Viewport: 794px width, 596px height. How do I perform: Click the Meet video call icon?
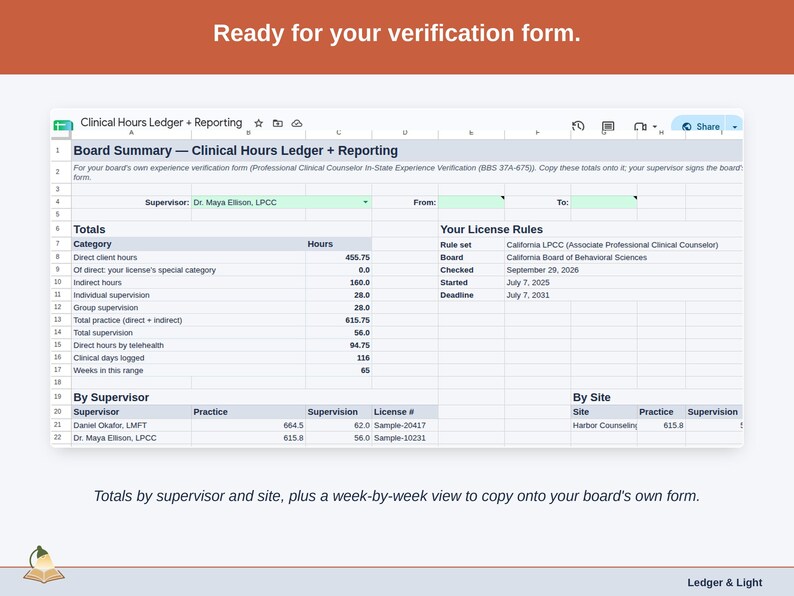click(x=640, y=127)
